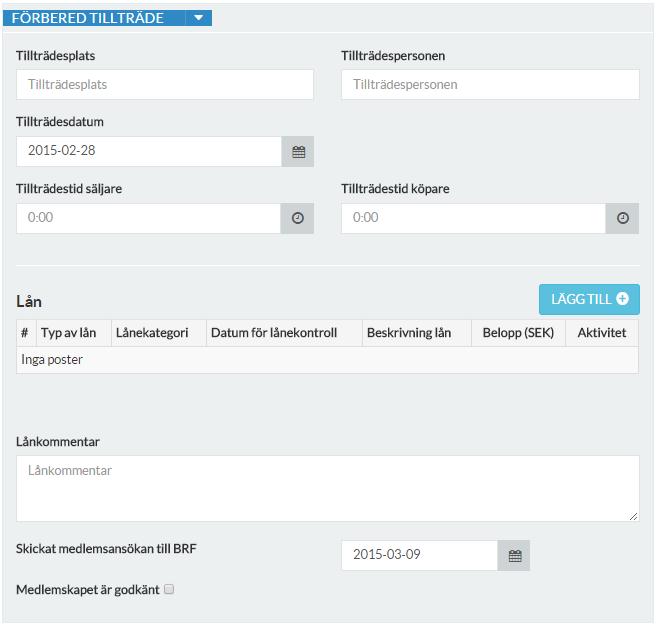This screenshot has width=657, height=626.
Task: Click the Typ av lån column header
Action: (x=74, y=333)
